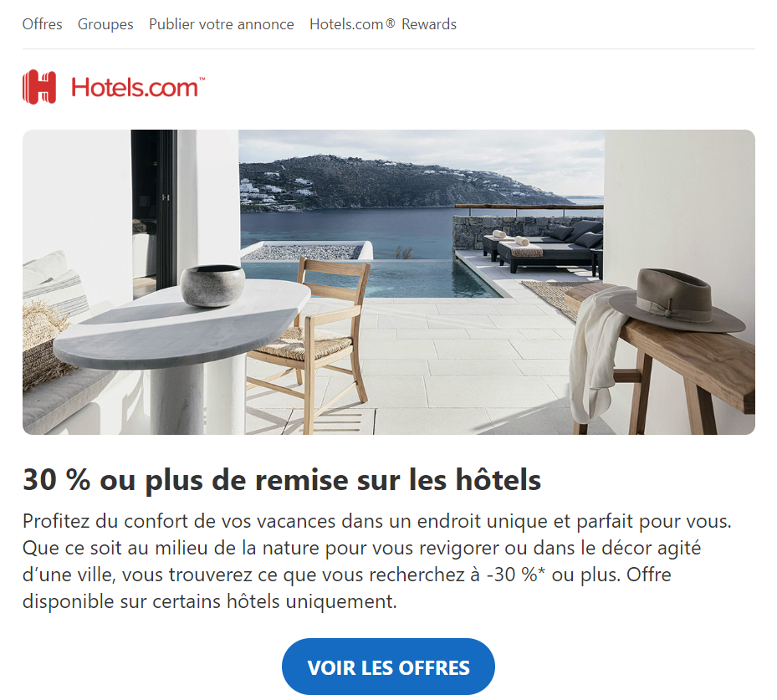777x700 pixels.
Task: Click the sun loungers on the terrace photo
Action: pos(544,246)
